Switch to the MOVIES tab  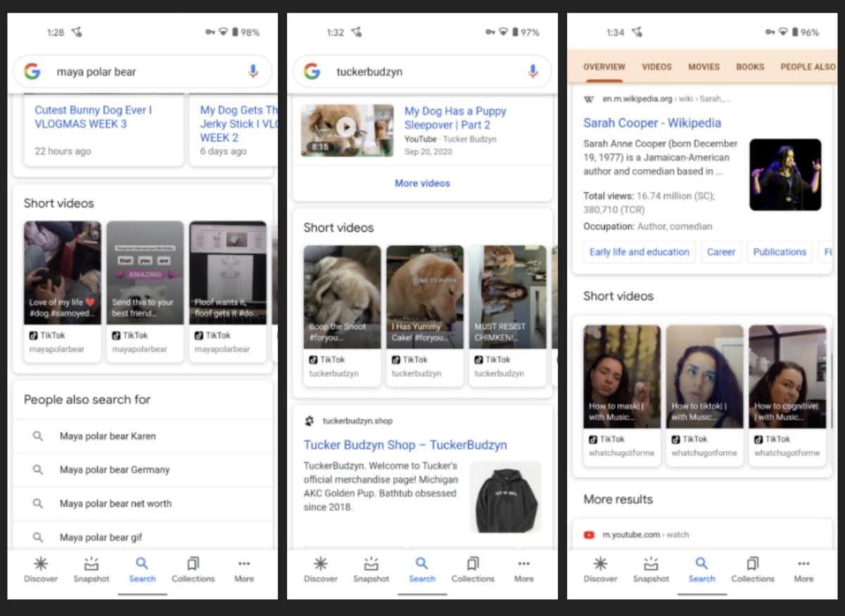coord(703,67)
